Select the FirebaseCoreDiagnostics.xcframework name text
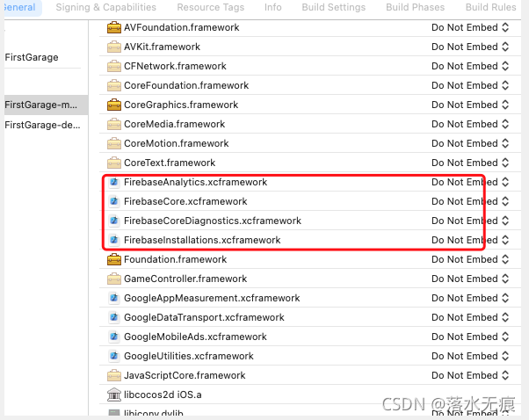Image resolution: width=529 pixels, height=420 pixels. [213, 221]
